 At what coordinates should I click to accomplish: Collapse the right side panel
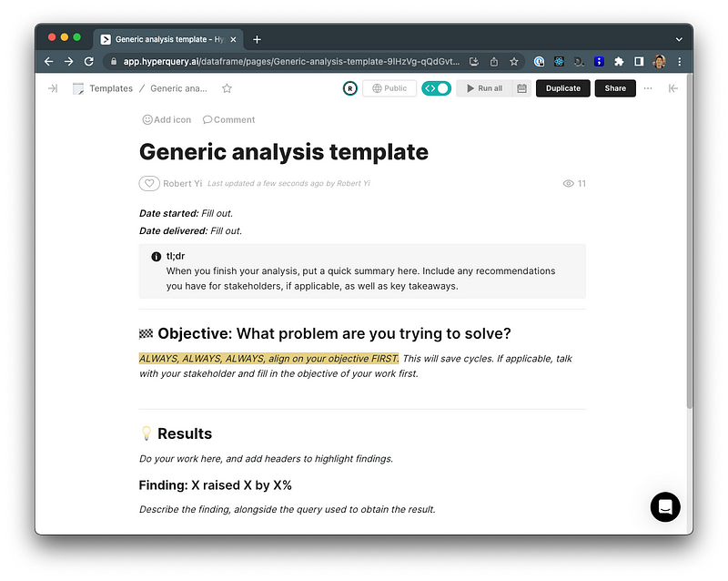coord(673,88)
